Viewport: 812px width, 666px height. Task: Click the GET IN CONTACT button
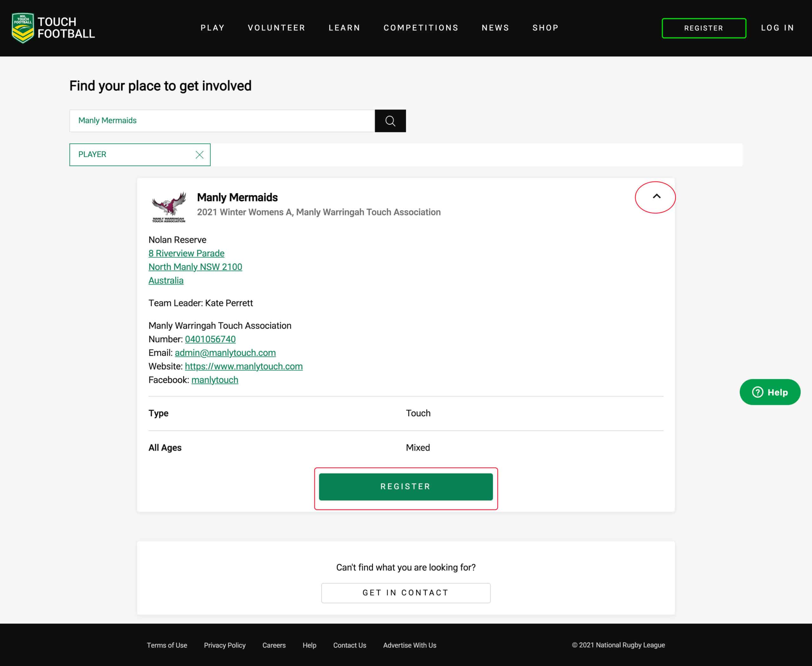click(x=406, y=593)
